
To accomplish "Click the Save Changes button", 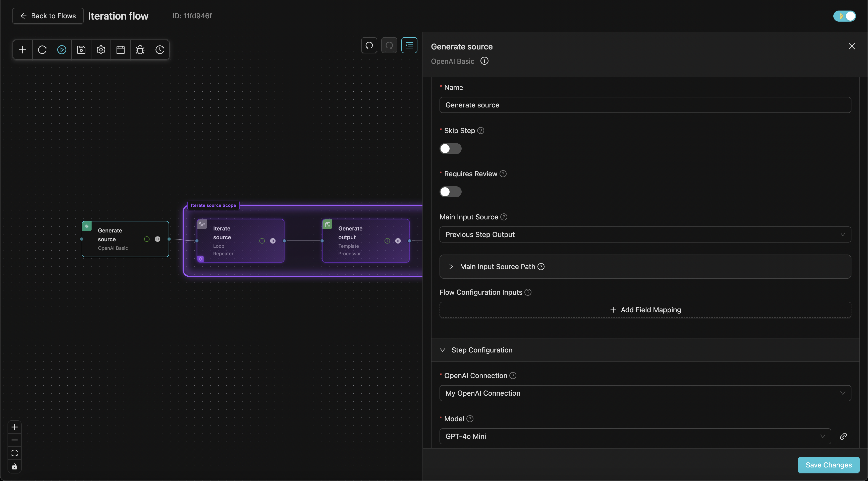I will pos(828,465).
